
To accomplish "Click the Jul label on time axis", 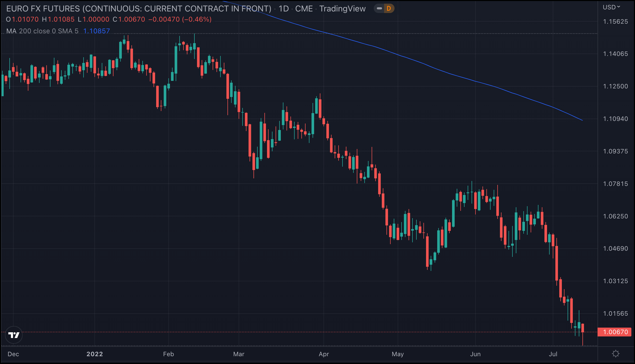I will [553, 354].
